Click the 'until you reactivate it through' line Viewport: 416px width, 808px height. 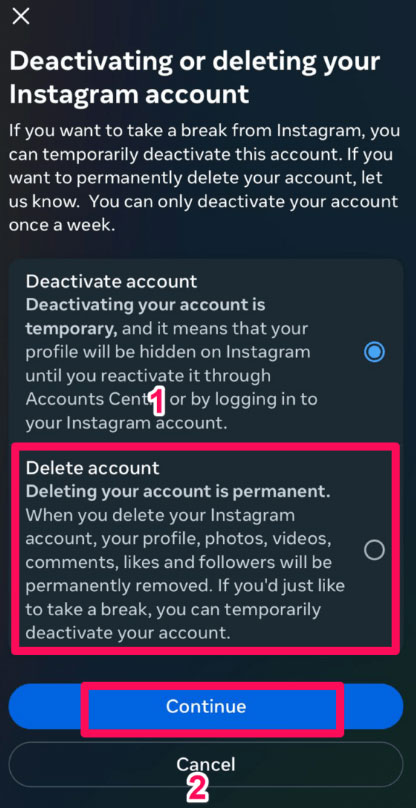[x=148, y=376]
